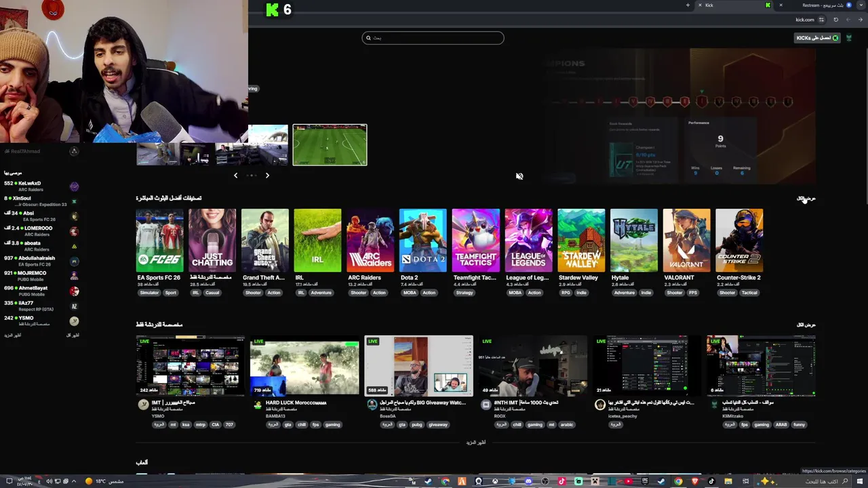868x488 pixels.
Task: Open the user profile avatar icon
Action: coord(848,38)
